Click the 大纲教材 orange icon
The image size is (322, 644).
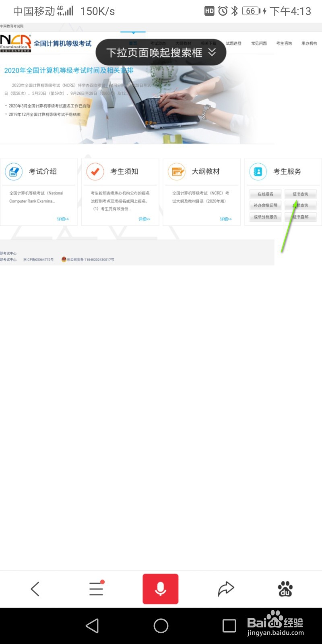pos(177,172)
